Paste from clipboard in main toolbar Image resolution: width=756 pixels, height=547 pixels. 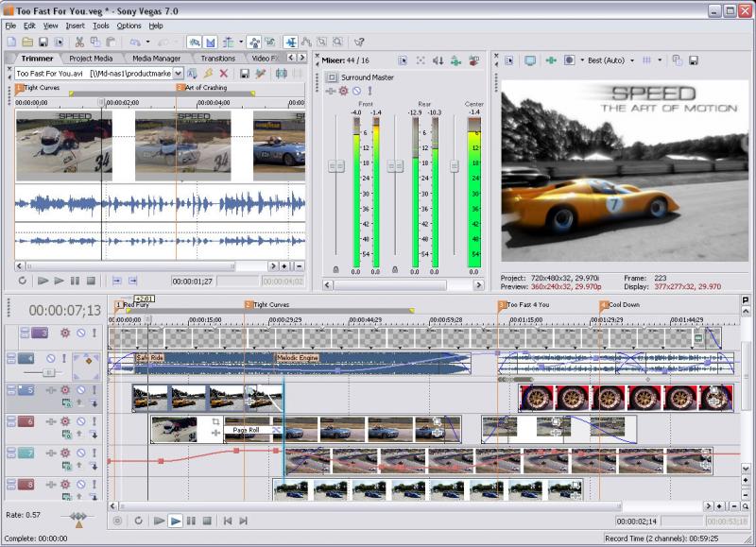pos(111,43)
